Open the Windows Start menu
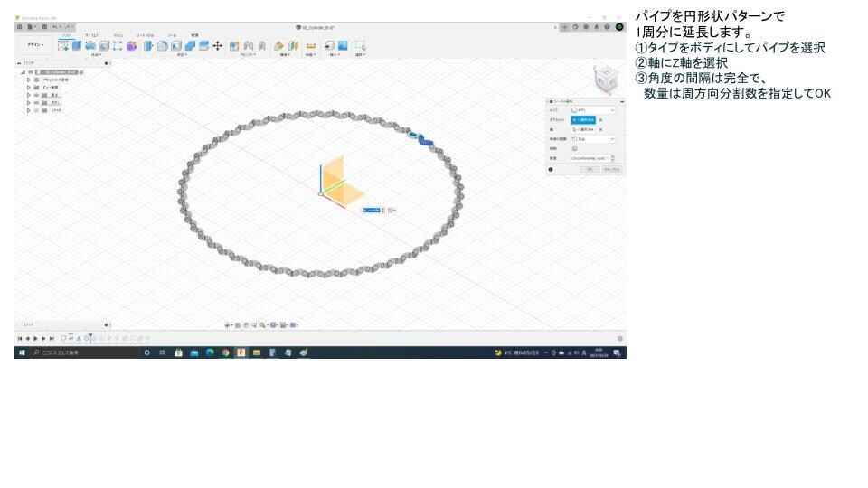This screenshot has width=868, height=488. tap(22, 352)
